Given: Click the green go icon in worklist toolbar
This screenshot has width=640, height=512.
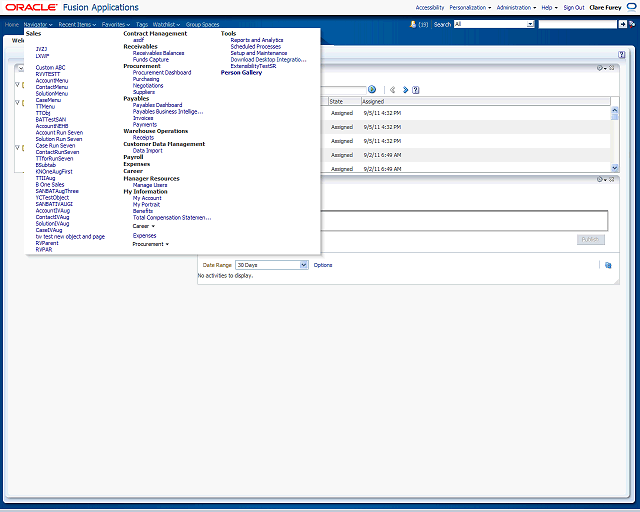Looking at the screenshot, I should coord(371,89).
